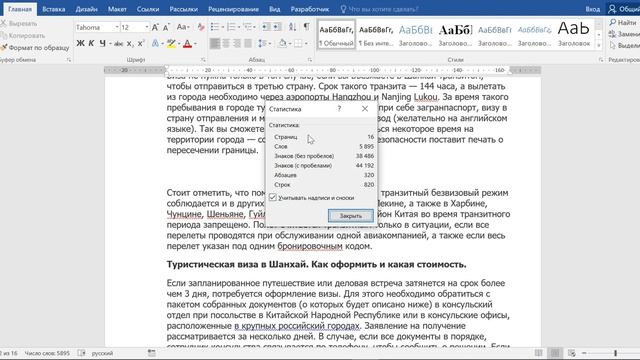Apply large Заголовок title style
Viewport: 640px width, 360px height.
click(x=573, y=34)
